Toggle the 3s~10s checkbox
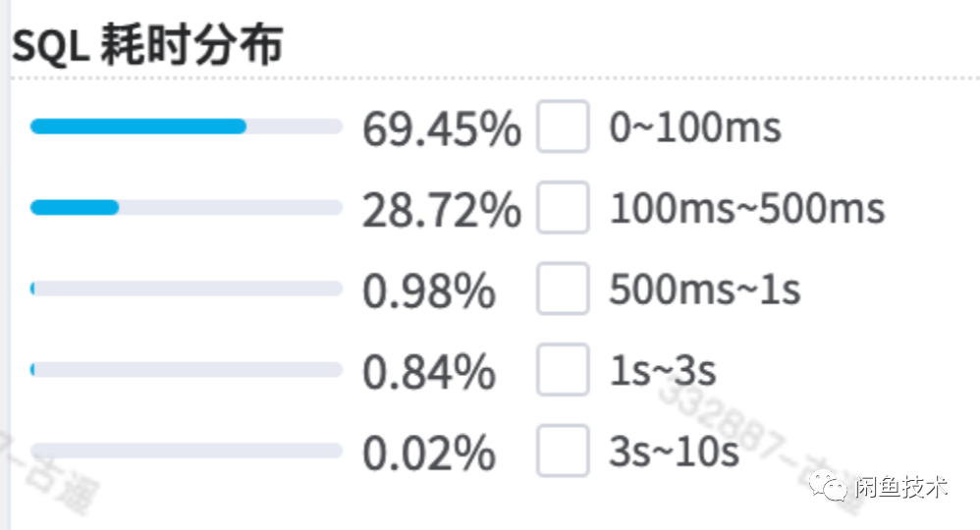980x530 pixels. pos(563,450)
